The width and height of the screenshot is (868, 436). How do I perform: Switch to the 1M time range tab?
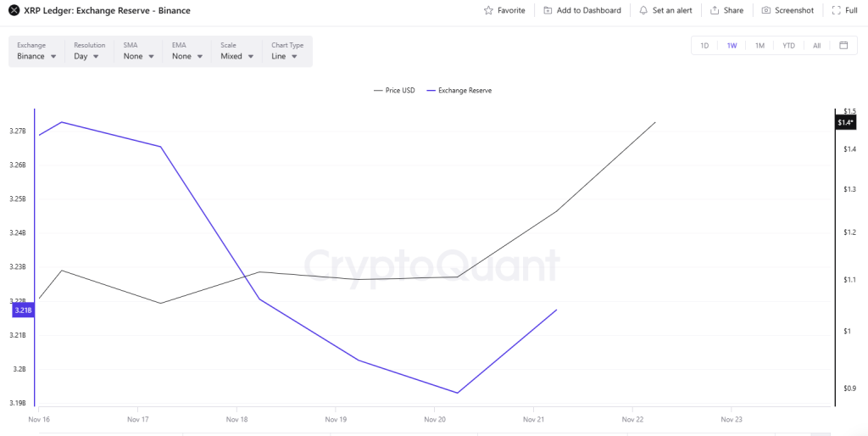759,46
